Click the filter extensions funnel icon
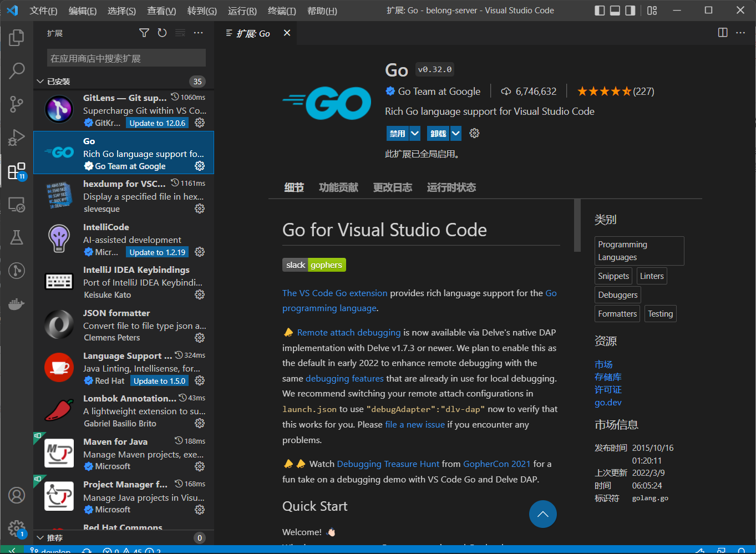The height and width of the screenshot is (554, 756). 144,33
